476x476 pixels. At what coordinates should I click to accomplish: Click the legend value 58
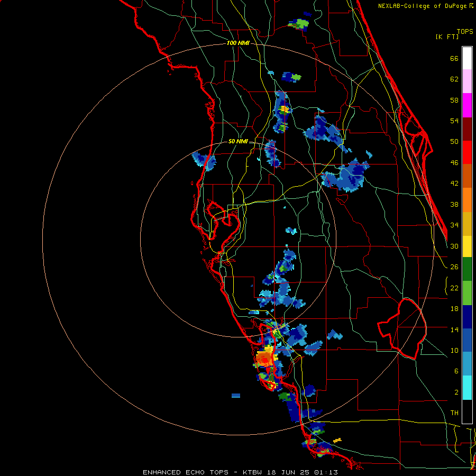point(454,100)
